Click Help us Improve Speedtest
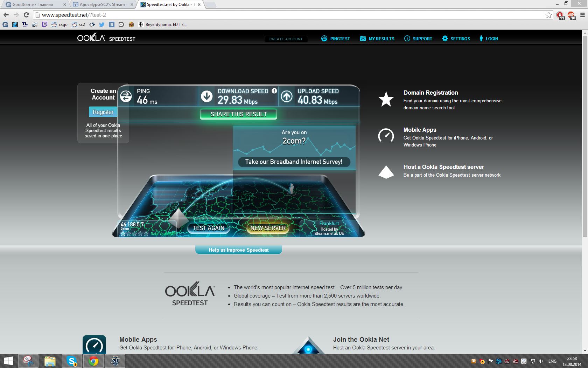 (239, 250)
